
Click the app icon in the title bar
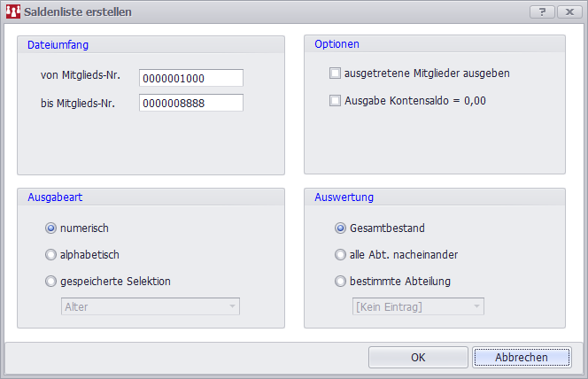point(13,12)
